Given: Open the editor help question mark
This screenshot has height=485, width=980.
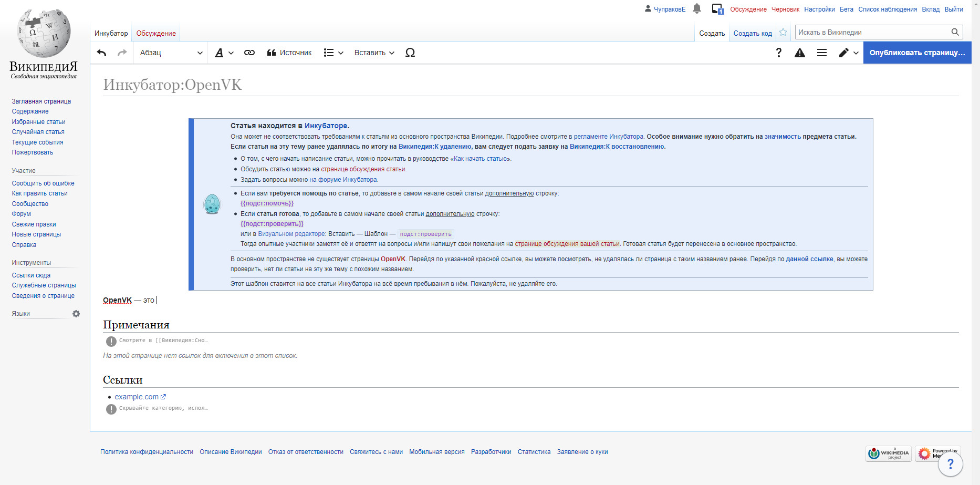Looking at the screenshot, I should 778,53.
